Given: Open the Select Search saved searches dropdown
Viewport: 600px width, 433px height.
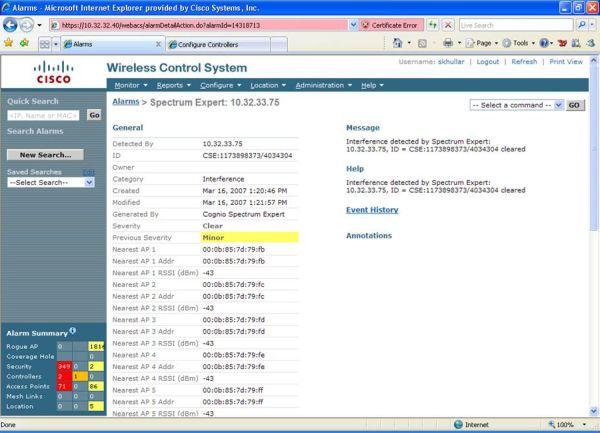Looking at the screenshot, I should click(51, 182).
